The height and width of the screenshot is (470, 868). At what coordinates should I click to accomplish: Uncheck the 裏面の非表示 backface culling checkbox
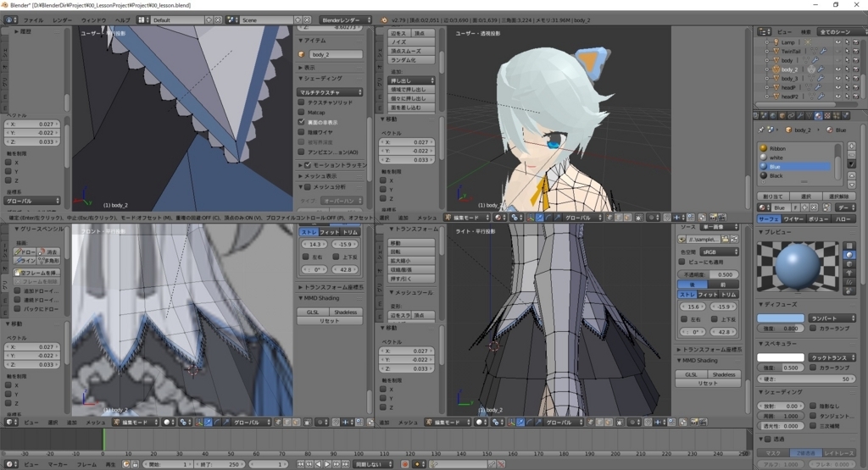click(x=301, y=122)
